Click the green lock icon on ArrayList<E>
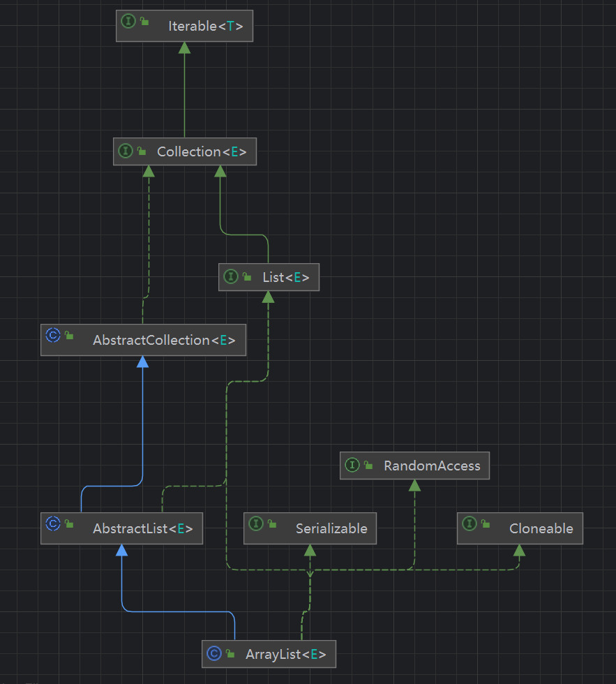The image size is (616, 684). click(230, 654)
